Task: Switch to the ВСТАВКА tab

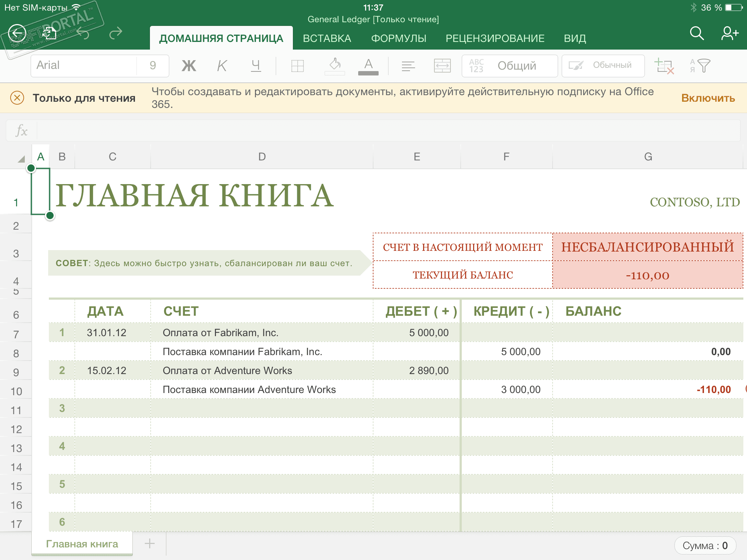Action: (327, 38)
